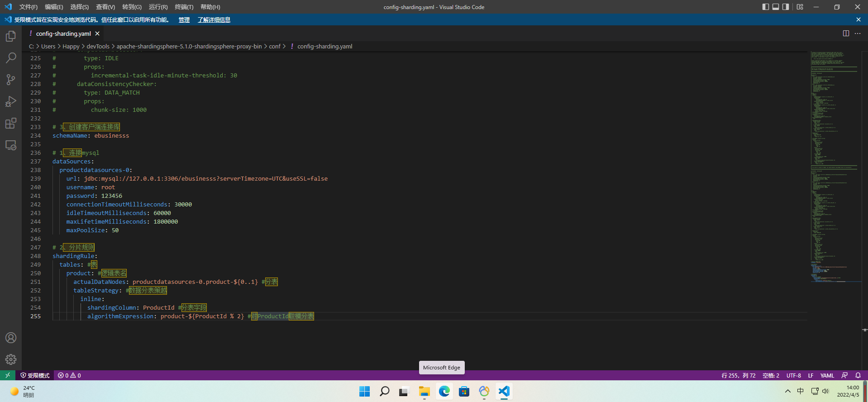The image size is (868, 402).
Task: Toggle secondary side bar layout icon
Action: point(786,7)
